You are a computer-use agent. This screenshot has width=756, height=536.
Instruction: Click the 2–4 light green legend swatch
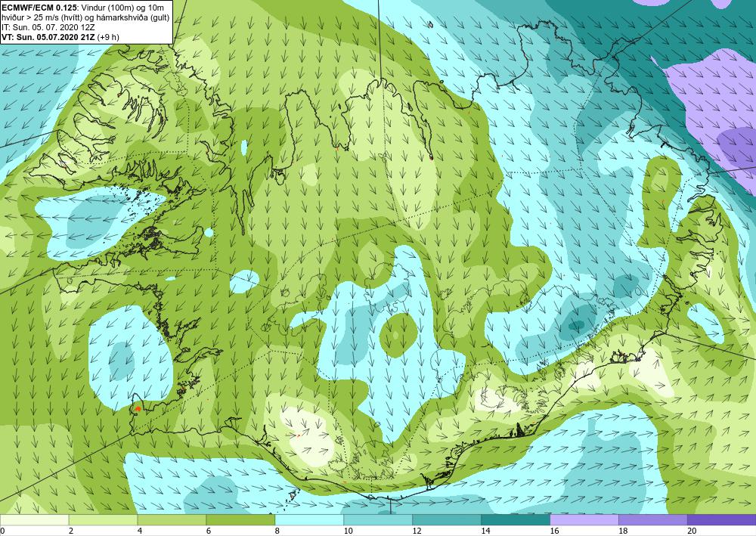tap(103, 520)
